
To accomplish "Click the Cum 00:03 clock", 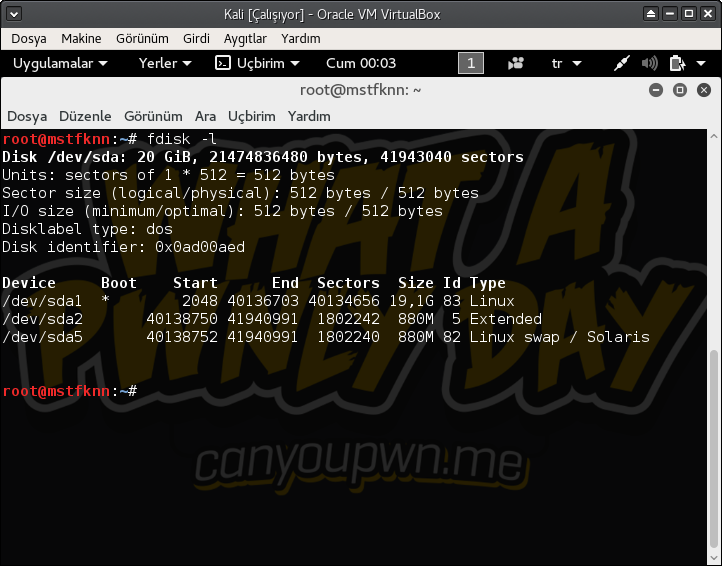I will coord(361,63).
